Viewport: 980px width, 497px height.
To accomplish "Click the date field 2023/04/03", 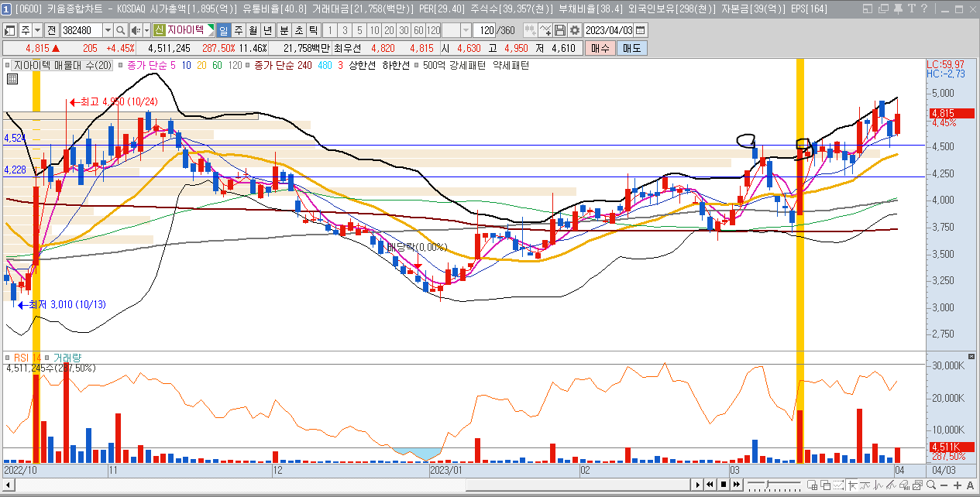I will [610, 30].
